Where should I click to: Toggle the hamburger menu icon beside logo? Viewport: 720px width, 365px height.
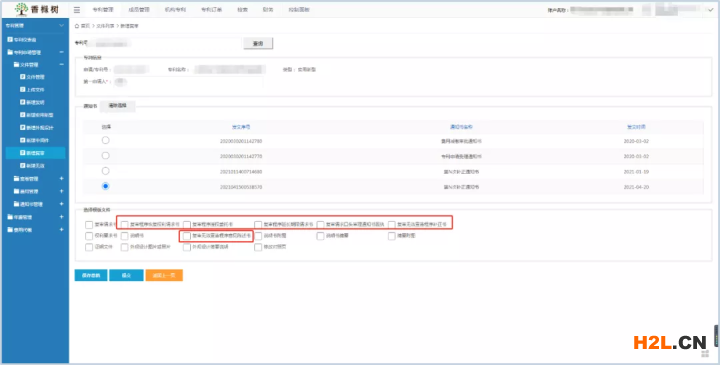pos(77,10)
